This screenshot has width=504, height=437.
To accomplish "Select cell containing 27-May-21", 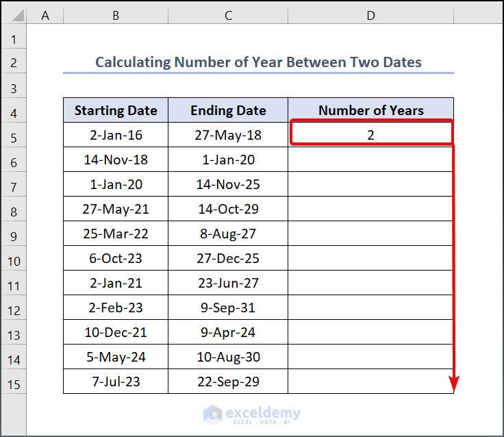I will [116, 209].
